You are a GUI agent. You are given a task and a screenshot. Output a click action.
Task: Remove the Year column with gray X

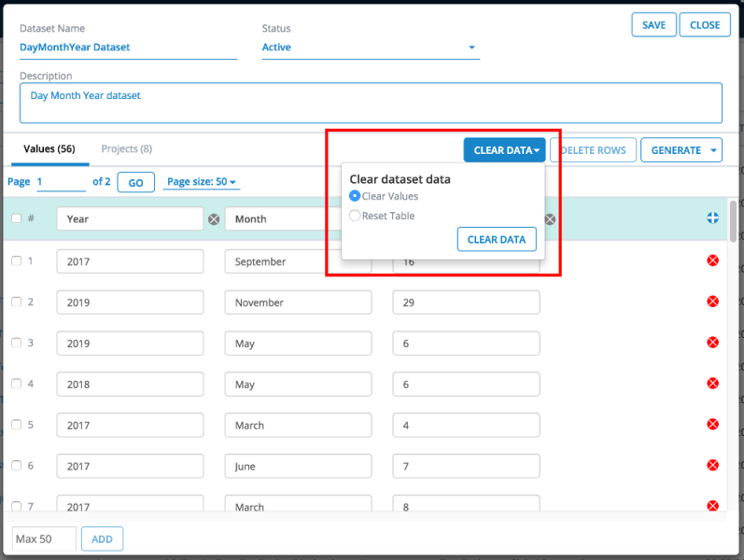click(x=214, y=219)
